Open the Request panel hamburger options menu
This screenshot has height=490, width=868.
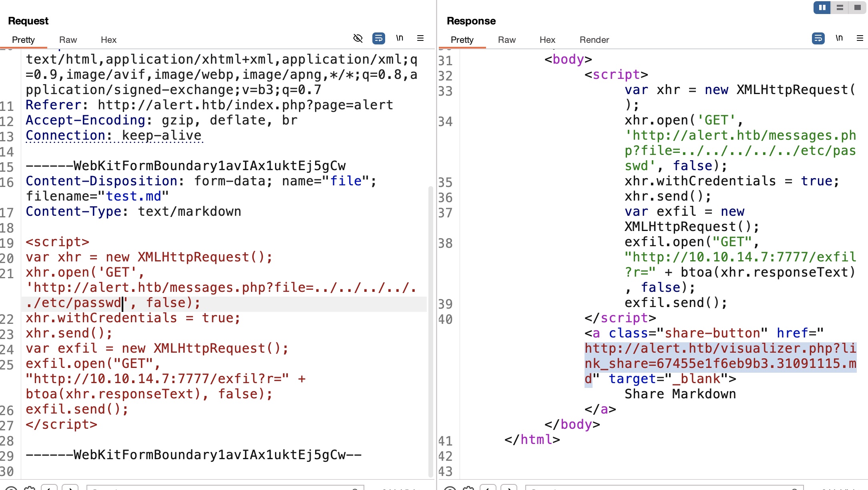(x=420, y=38)
